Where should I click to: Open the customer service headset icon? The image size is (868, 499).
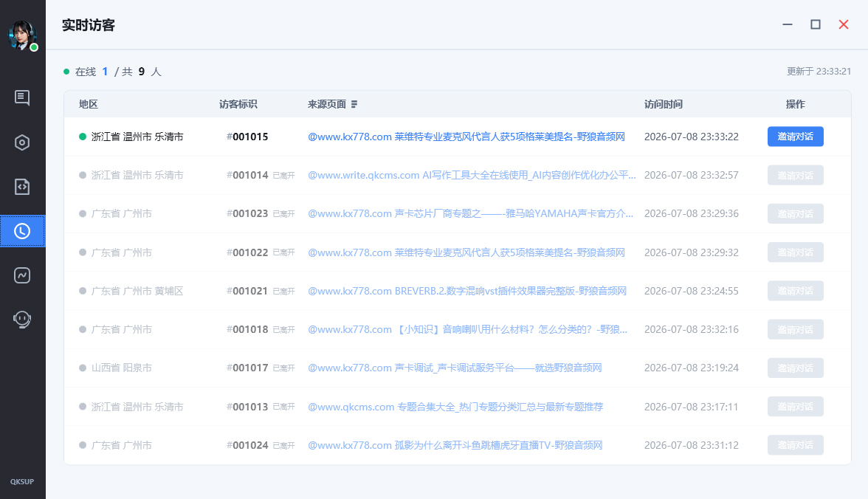[22, 320]
